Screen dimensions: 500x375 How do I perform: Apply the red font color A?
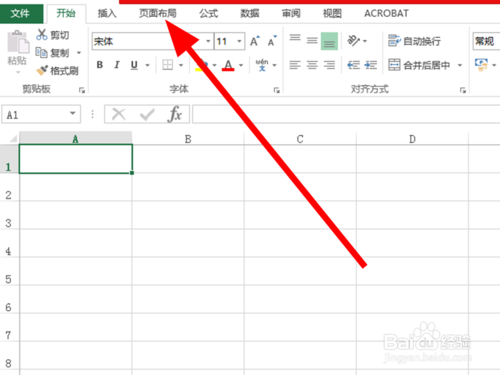point(228,65)
